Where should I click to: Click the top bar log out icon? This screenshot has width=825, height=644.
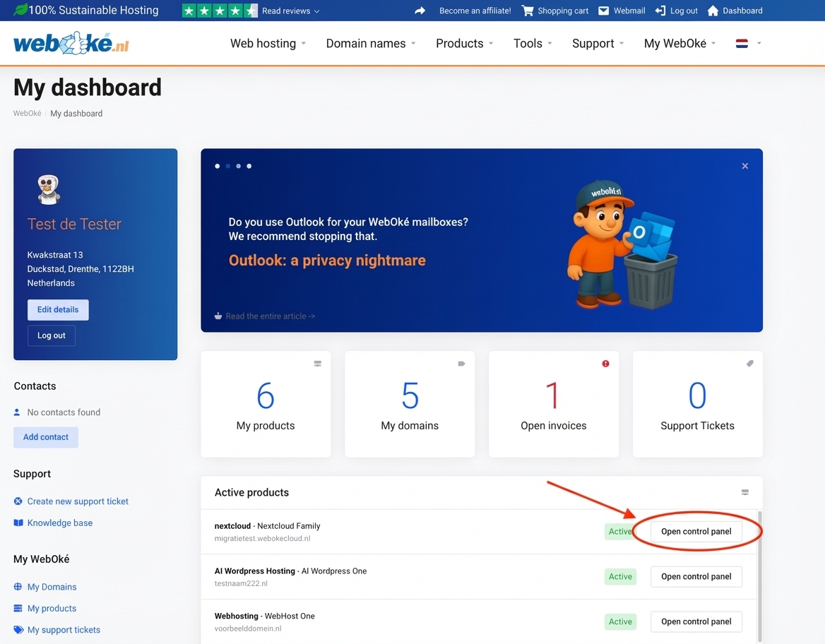[x=660, y=11]
